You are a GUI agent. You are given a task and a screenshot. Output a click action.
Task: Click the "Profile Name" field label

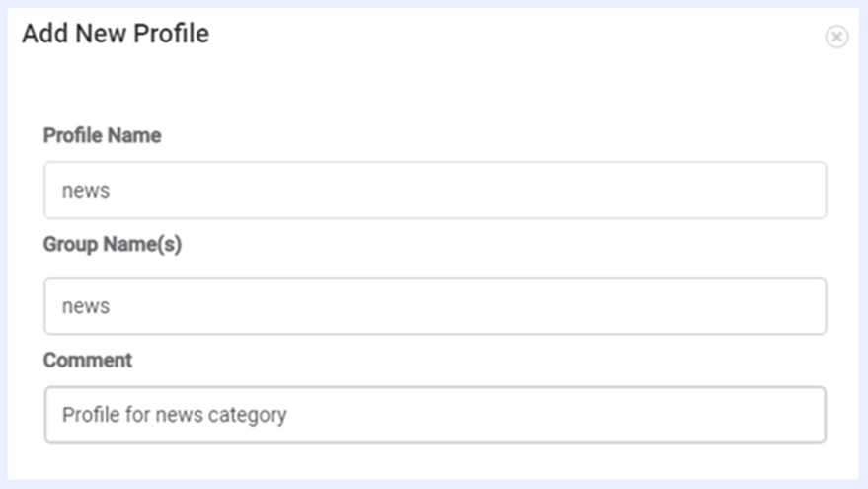pos(102,136)
